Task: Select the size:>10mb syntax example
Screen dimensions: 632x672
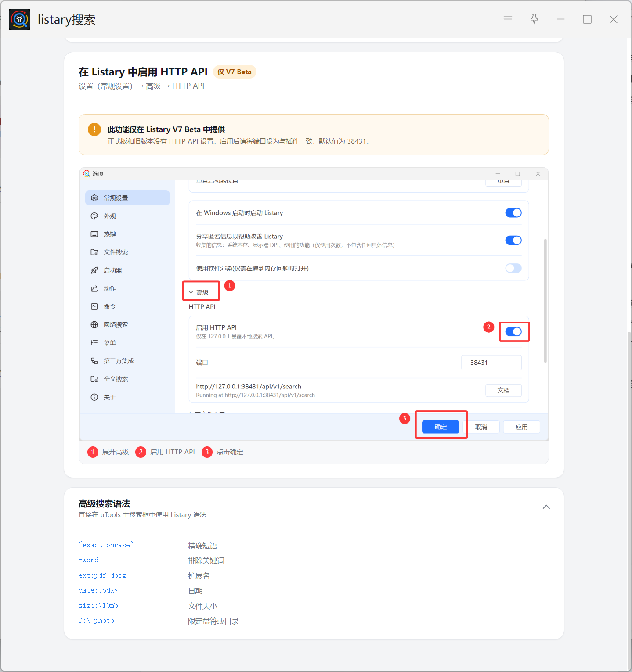Action: pos(98,606)
